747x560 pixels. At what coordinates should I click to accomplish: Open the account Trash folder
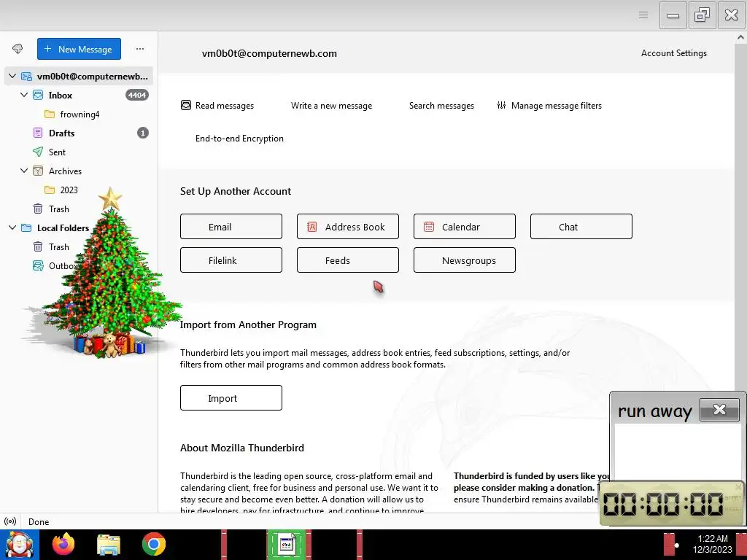coord(58,209)
